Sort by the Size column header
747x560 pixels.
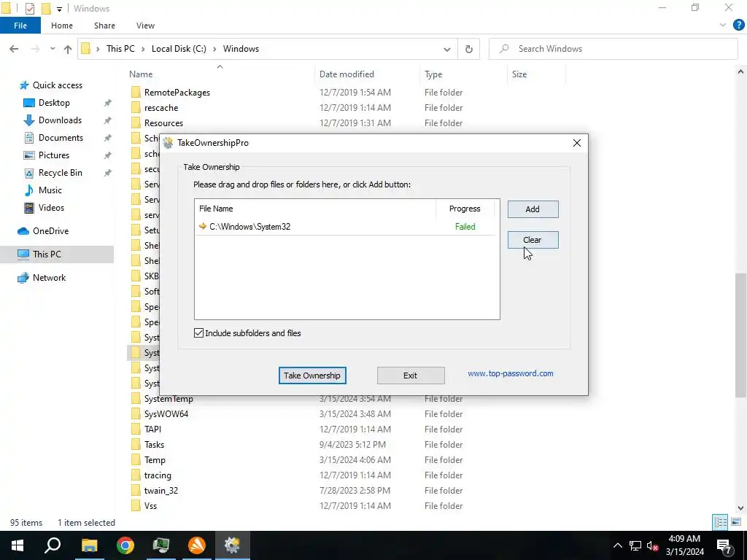click(x=536, y=74)
